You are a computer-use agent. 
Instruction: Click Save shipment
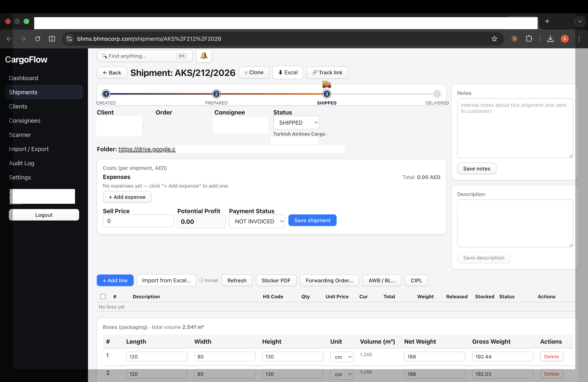click(312, 220)
